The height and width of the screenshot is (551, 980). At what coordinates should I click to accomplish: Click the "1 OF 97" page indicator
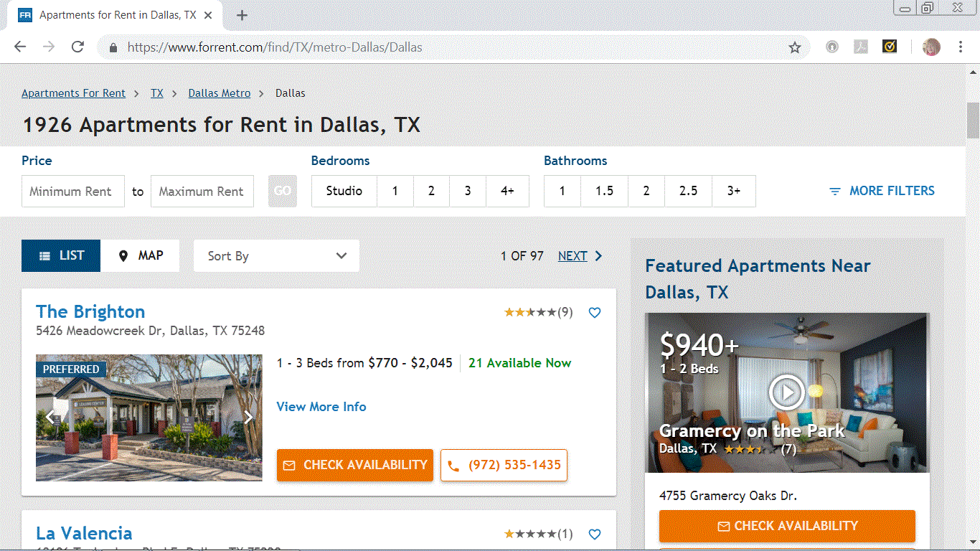pyautogui.click(x=522, y=256)
